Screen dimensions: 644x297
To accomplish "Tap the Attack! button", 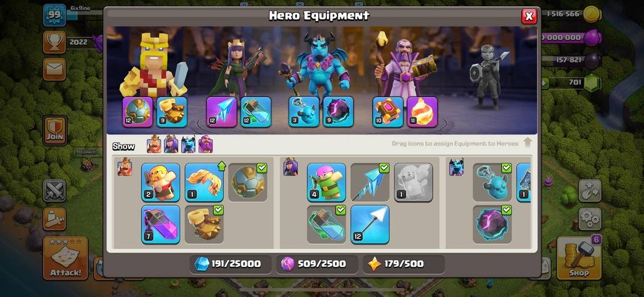I will (66, 258).
